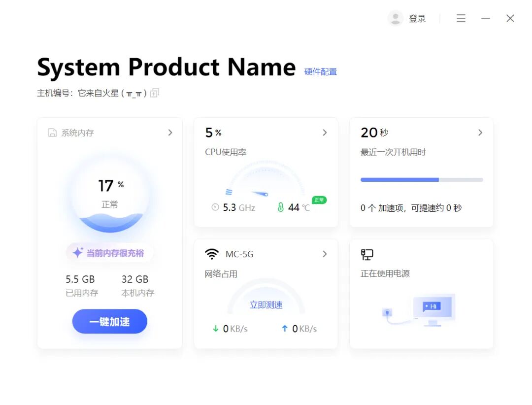Screen dimensions: 532x405
Task: Click the 本机内存 label
Action: coord(138,293)
